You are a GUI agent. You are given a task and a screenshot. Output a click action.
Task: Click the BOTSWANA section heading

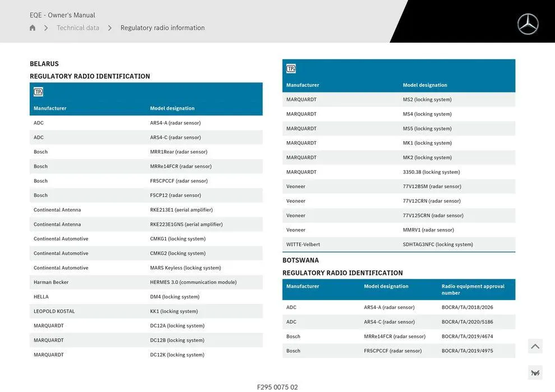tap(300, 260)
